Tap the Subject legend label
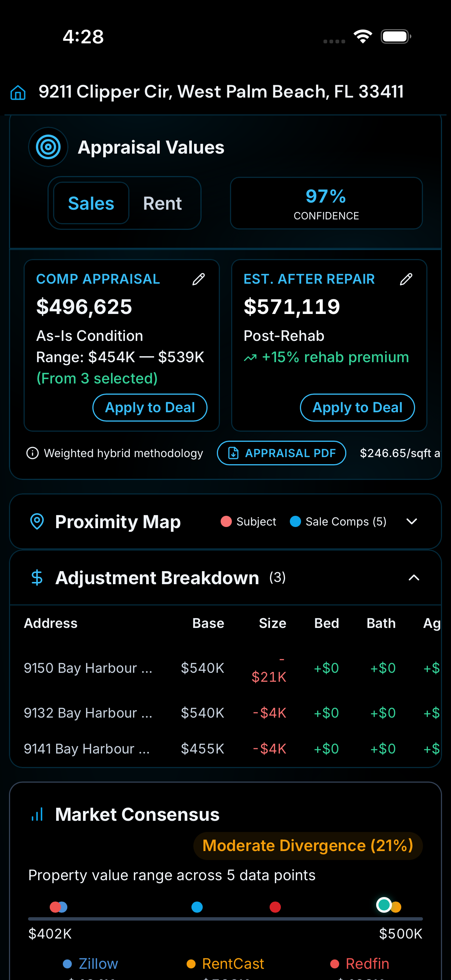 256,521
